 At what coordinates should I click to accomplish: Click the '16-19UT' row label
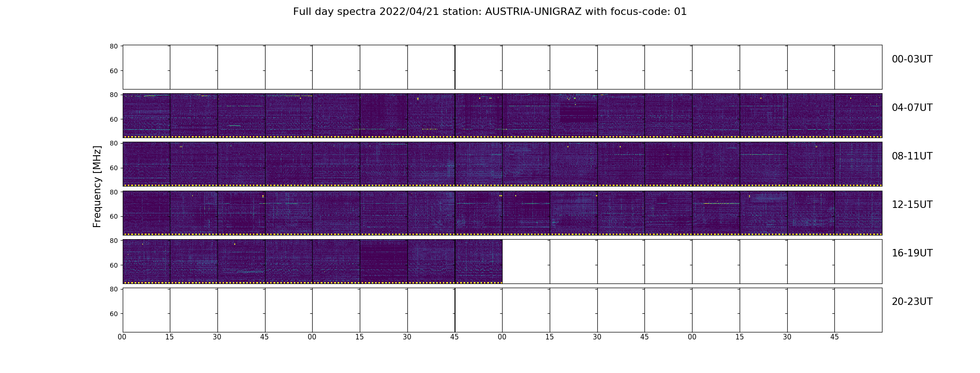pyautogui.click(x=912, y=253)
